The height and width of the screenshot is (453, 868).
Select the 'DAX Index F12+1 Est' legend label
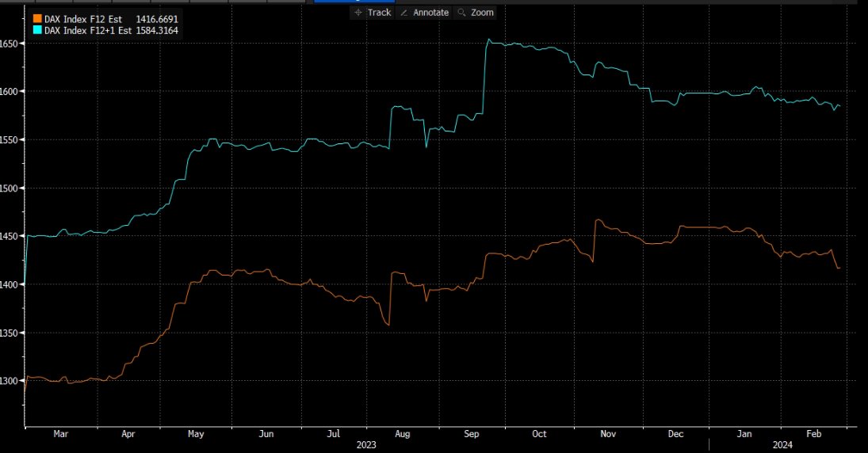click(x=88, y=30)
